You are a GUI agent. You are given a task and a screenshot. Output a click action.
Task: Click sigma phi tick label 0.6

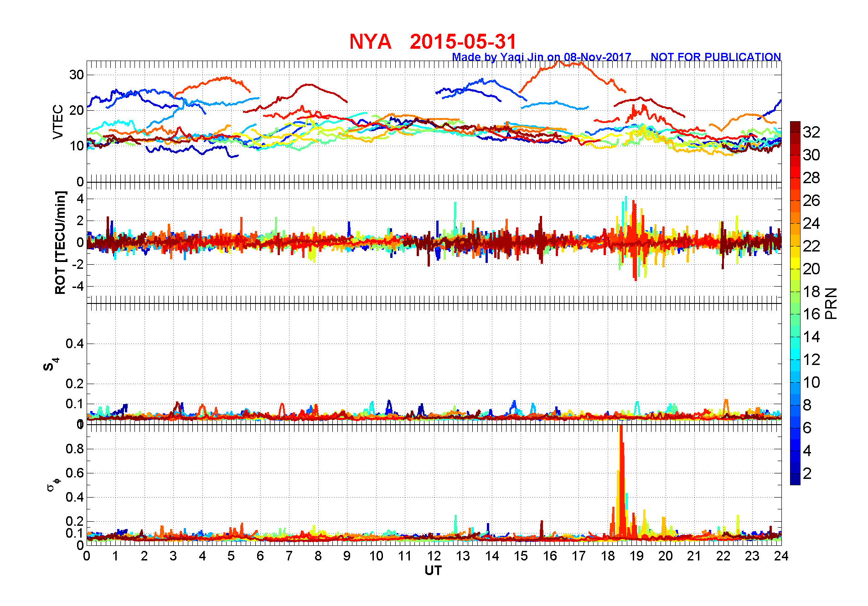point(75,473)
